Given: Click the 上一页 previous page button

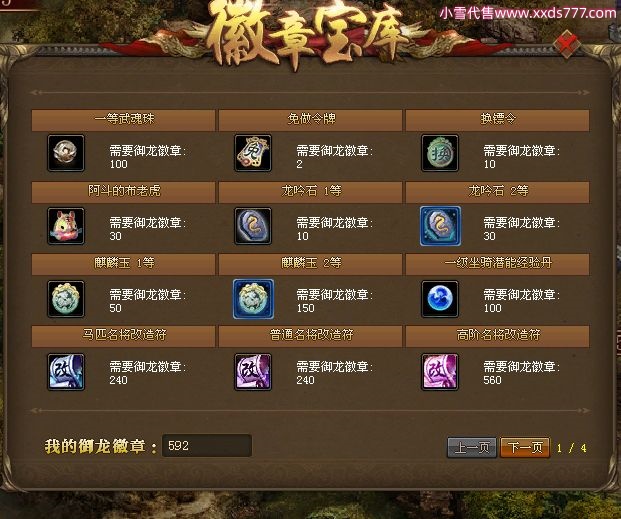Looking at the screenshot, I should (x=472, y=448).
